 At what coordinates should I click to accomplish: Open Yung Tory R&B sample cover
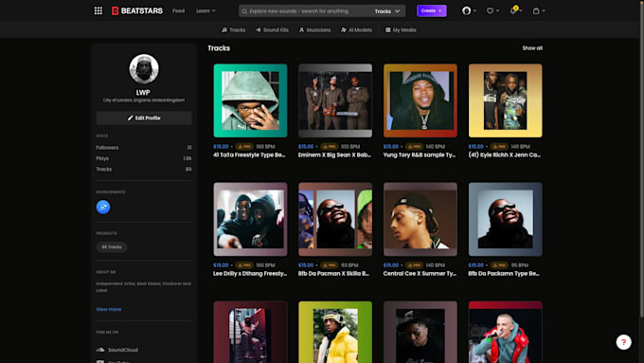point(420,100)
